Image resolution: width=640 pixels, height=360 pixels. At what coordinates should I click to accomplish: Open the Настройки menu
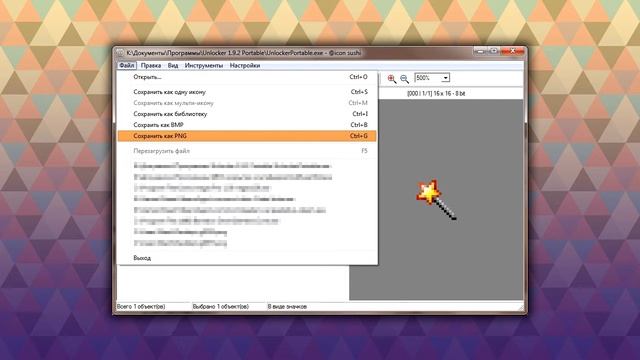pos(245,66)
